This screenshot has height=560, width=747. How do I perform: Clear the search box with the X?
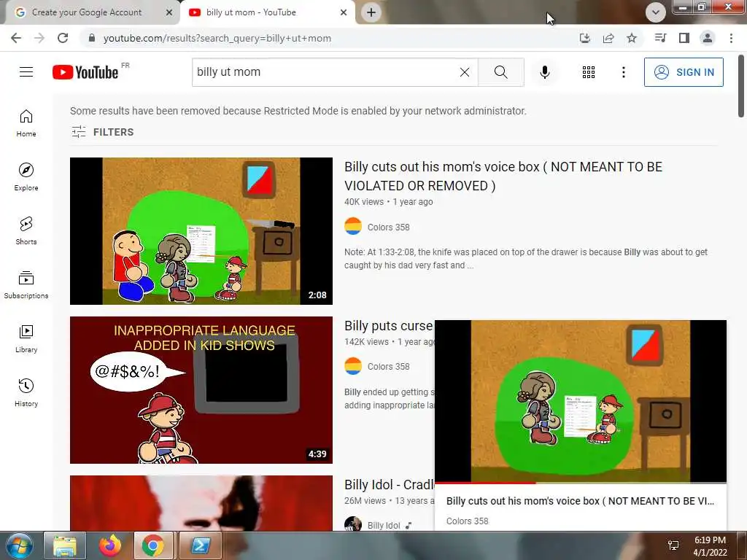point(465,72)
